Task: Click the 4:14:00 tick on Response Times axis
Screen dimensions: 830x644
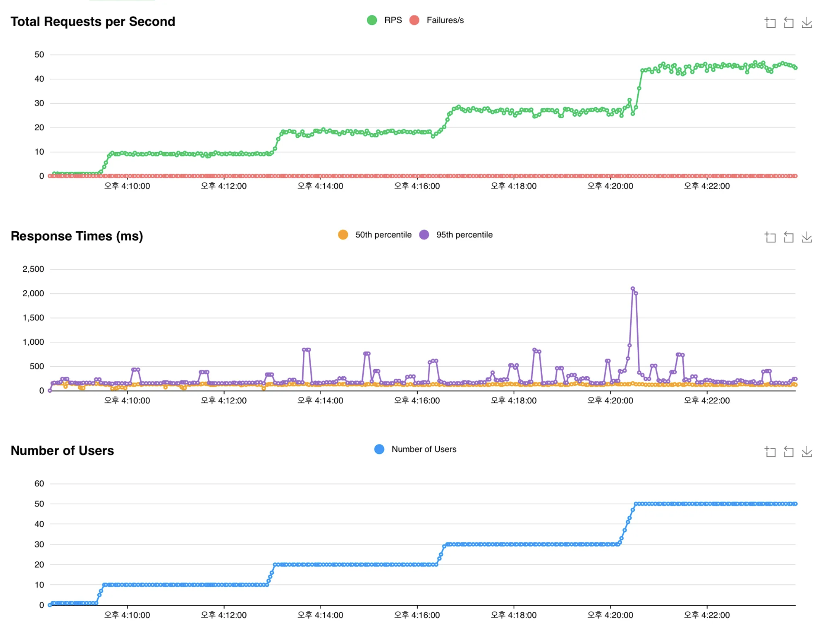Action: click(321, 400)
